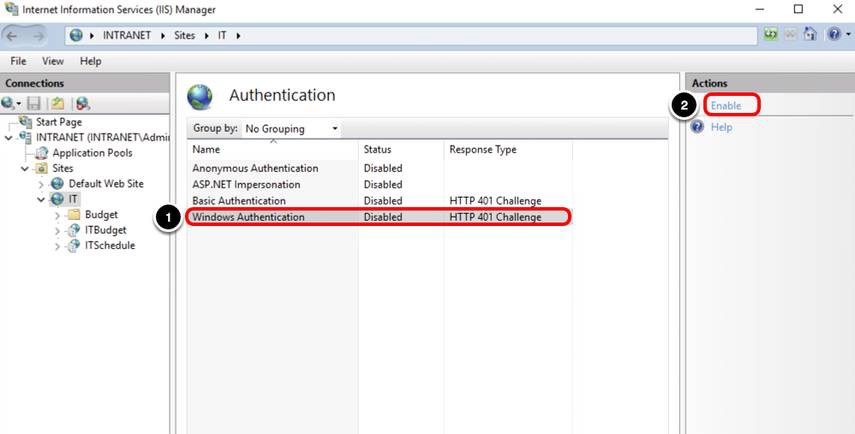
Task: Expand the Default Web Site node
Action: pyautogui.click(x=41, y=184)
